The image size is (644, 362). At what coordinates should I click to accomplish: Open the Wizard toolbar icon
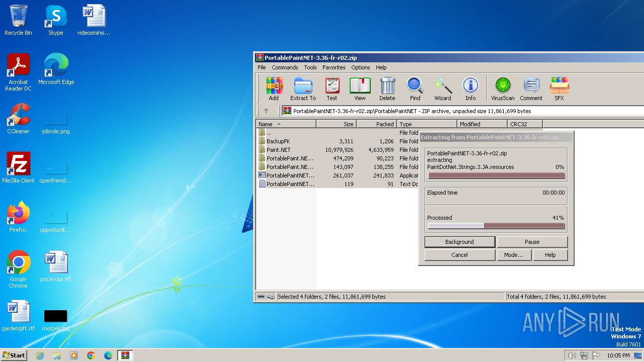(x=443, y=89)
